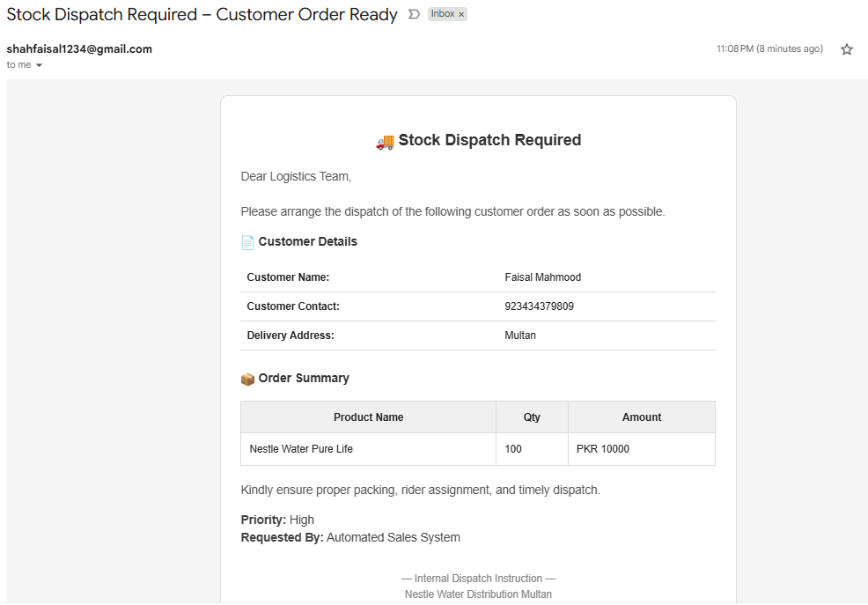Click sender shahfaisal1234@gmail.com
This screenshot has width=868, height=605.
point(79,49)
